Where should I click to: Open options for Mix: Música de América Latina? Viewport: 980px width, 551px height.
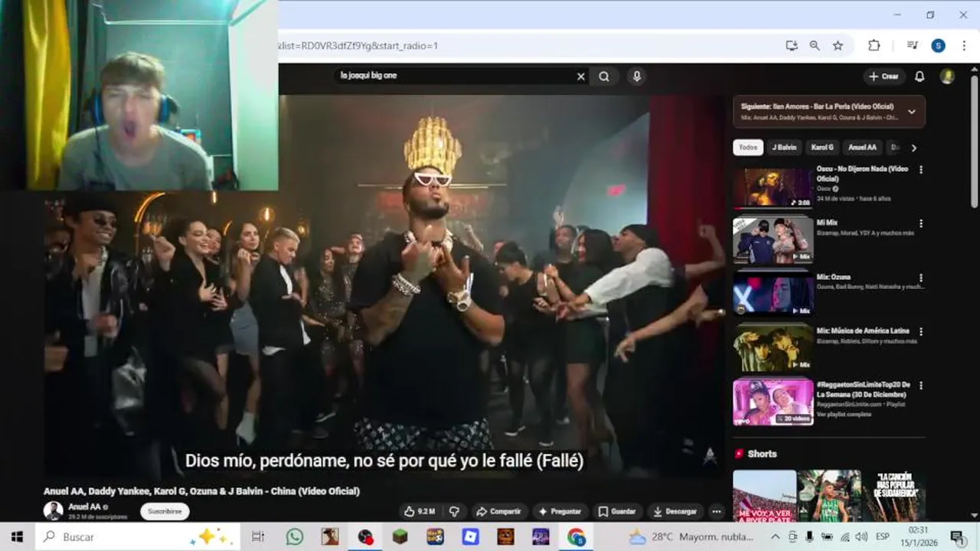pos(921,332)
